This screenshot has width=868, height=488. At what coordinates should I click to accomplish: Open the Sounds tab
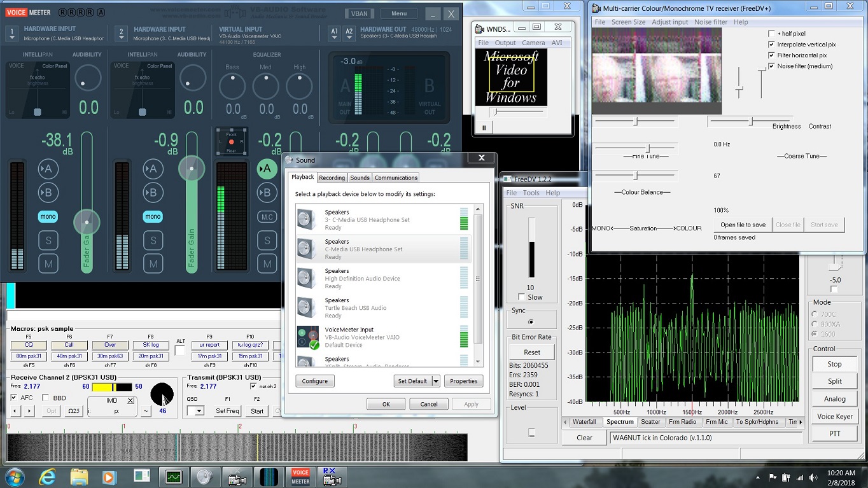(x=360, y=178)
